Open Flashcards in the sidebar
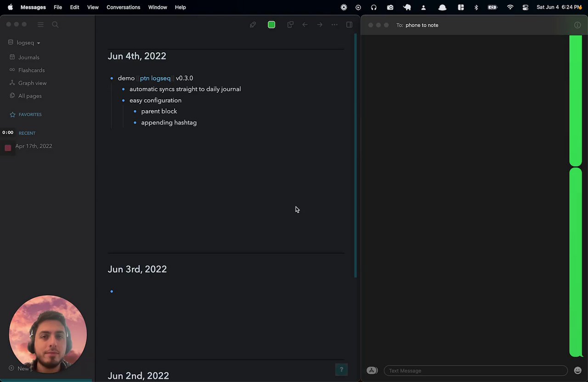Viewport: 588px width, 382px height. click(31, 70)
